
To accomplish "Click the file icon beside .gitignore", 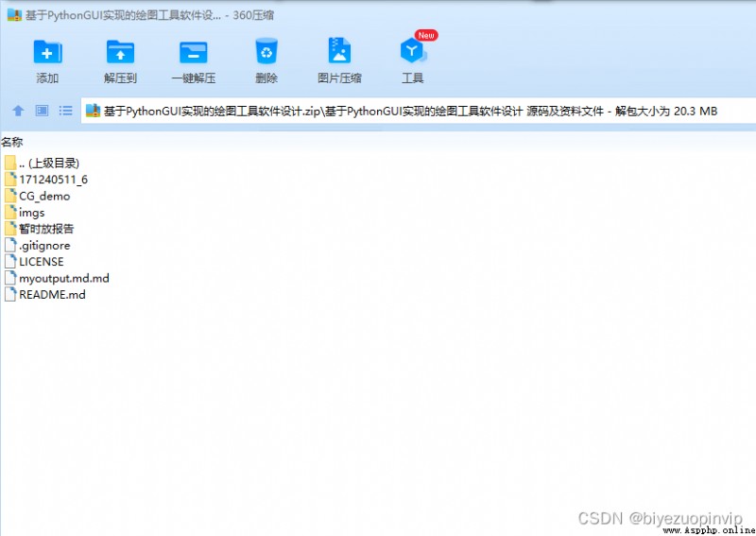I will 10,245.
